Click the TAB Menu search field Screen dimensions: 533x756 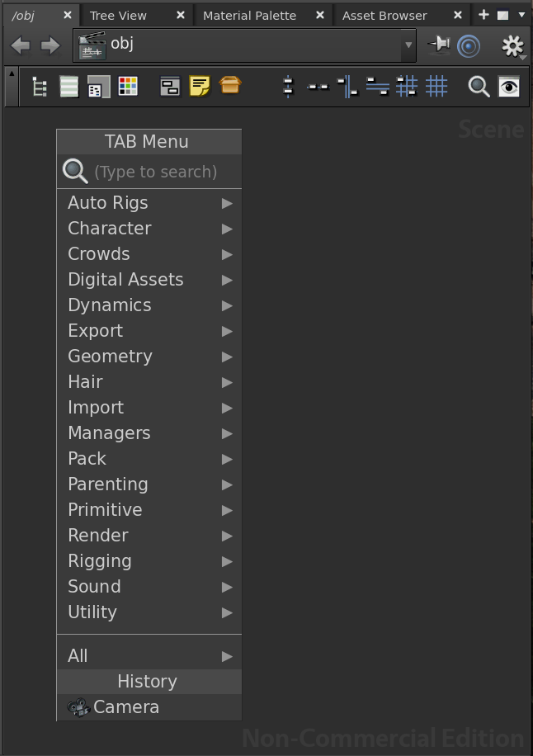point(157,172)
